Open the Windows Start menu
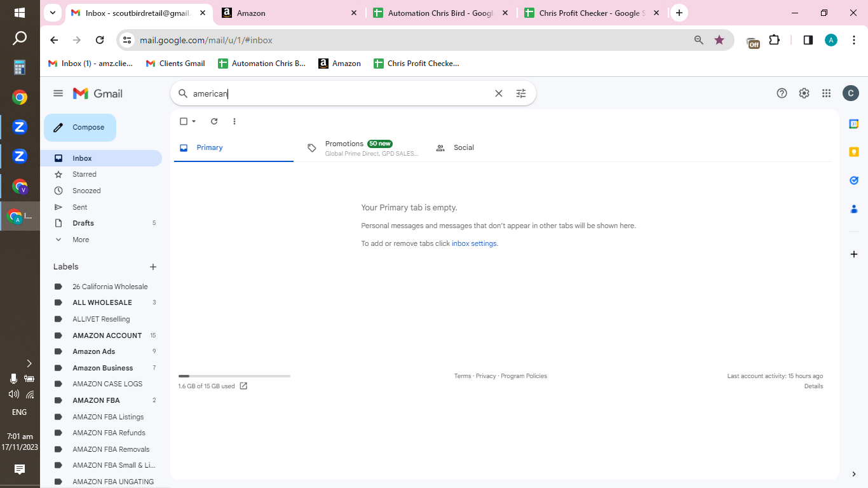The height and width of the screenshot is (488, 868). pos(20,13)
